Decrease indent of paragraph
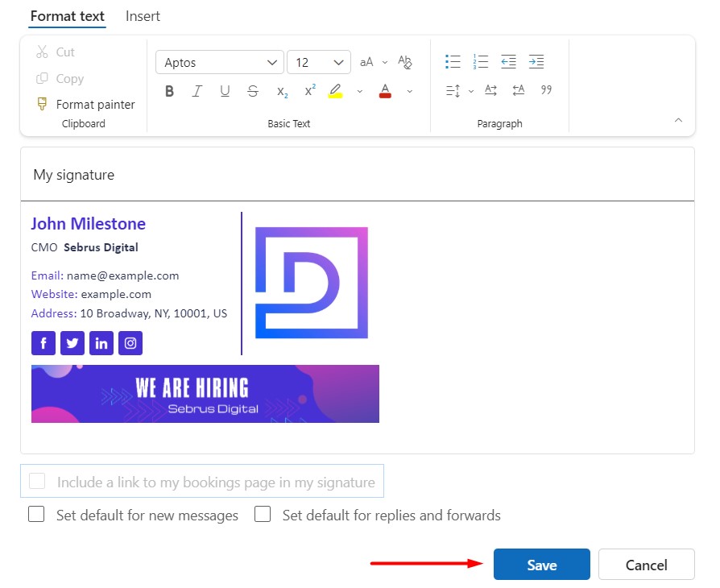 coord(508,61)
